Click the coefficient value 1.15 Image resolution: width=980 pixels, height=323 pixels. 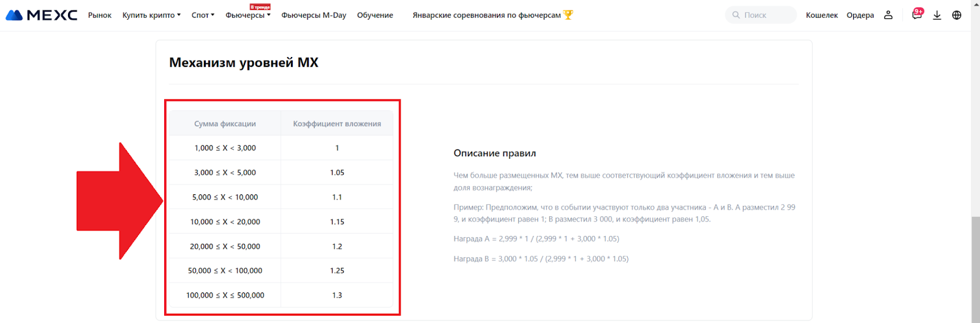pyautogui.click(x=337, y=221)
